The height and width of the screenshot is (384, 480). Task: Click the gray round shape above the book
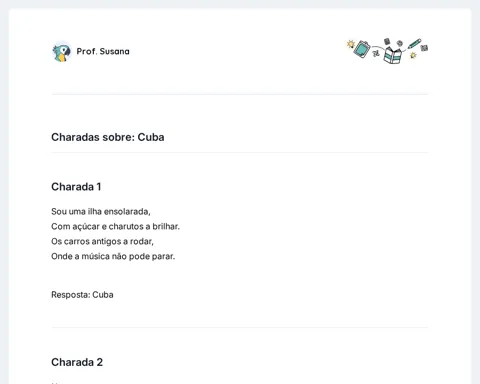400,43
